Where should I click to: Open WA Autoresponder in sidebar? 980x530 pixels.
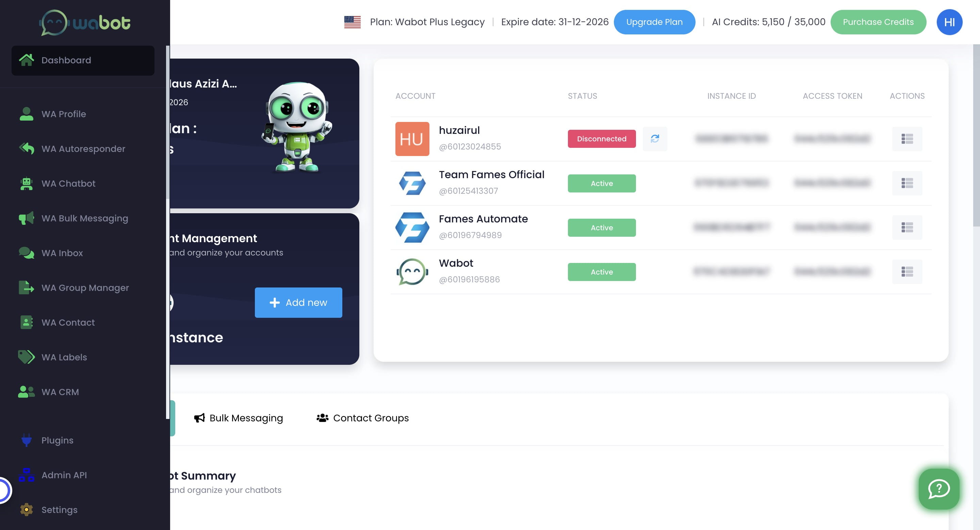pos(83,149)
